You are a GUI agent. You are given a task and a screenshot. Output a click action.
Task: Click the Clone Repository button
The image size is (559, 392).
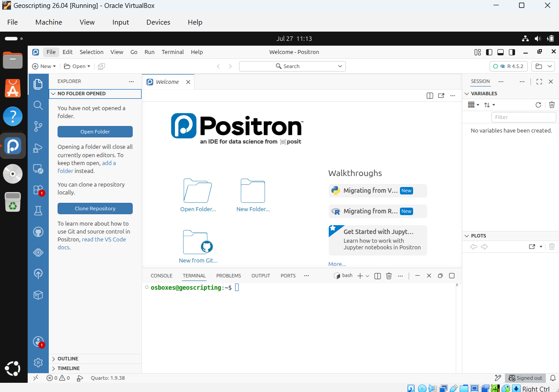click(95, 209)
